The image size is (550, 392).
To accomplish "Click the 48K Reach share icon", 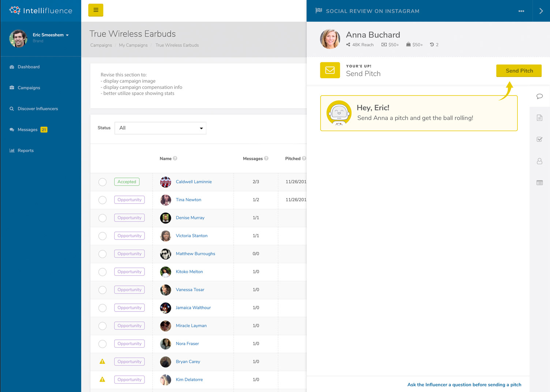I will click(348, 45).
